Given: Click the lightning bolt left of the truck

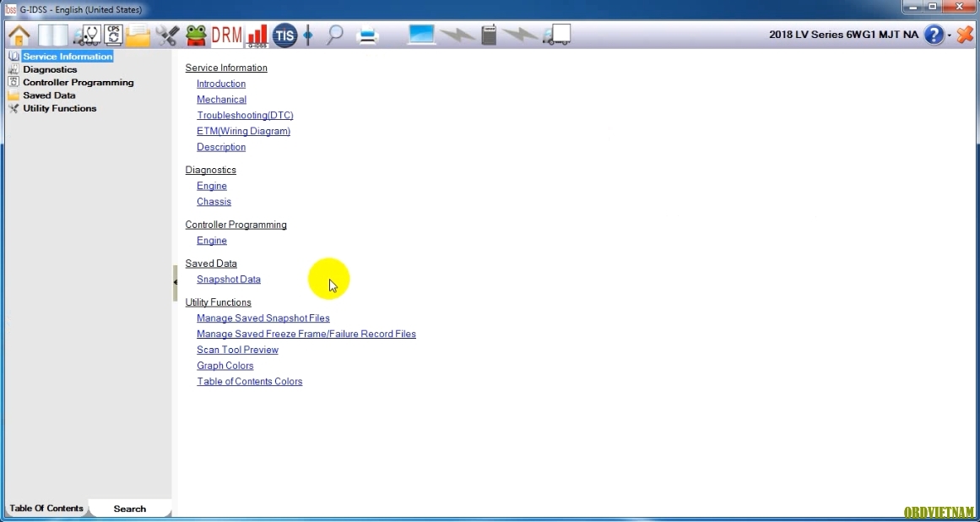Looking at the screenshot, I should click(x=520, y=35).
